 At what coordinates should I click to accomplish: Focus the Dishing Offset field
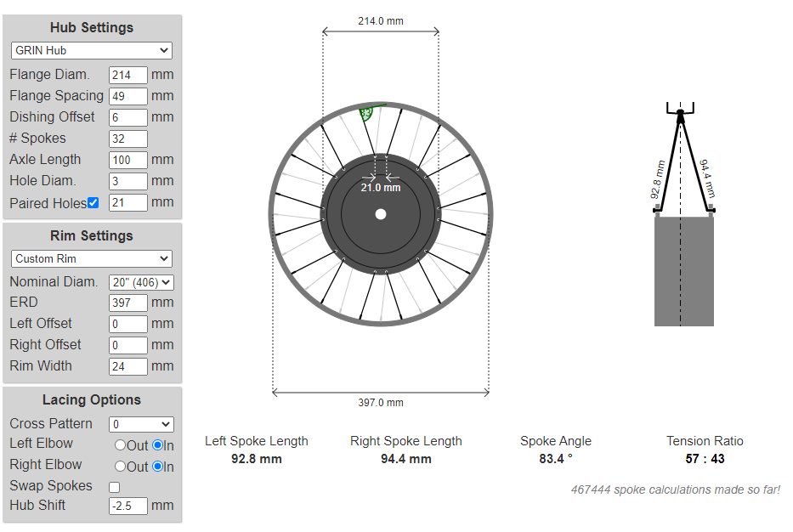click(x=128, y=117)
